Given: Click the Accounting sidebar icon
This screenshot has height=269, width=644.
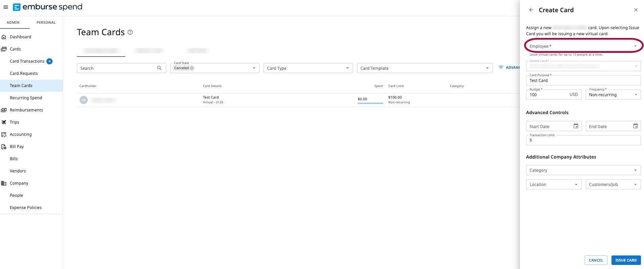Looking at the screenshot, I should (4, 134).
